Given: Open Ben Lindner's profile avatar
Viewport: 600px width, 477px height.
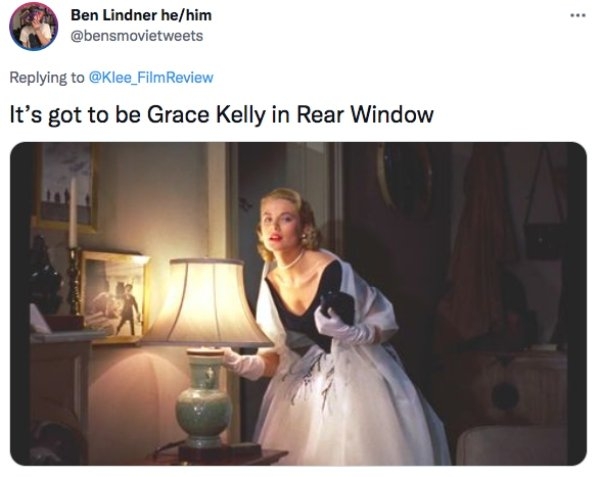Looking at the screenshot, I should tap(34, 26).
